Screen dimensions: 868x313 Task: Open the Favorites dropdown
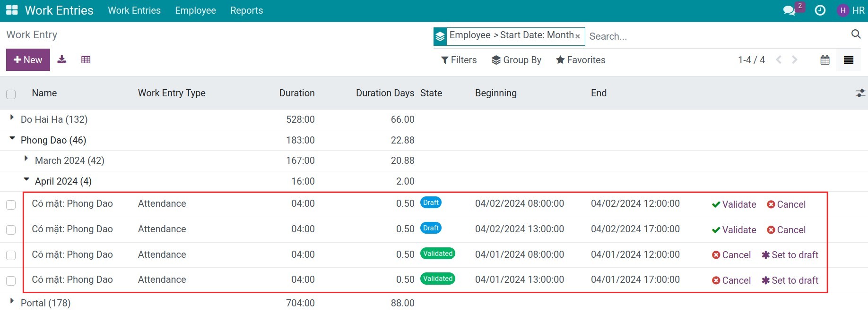coord(581,60)
